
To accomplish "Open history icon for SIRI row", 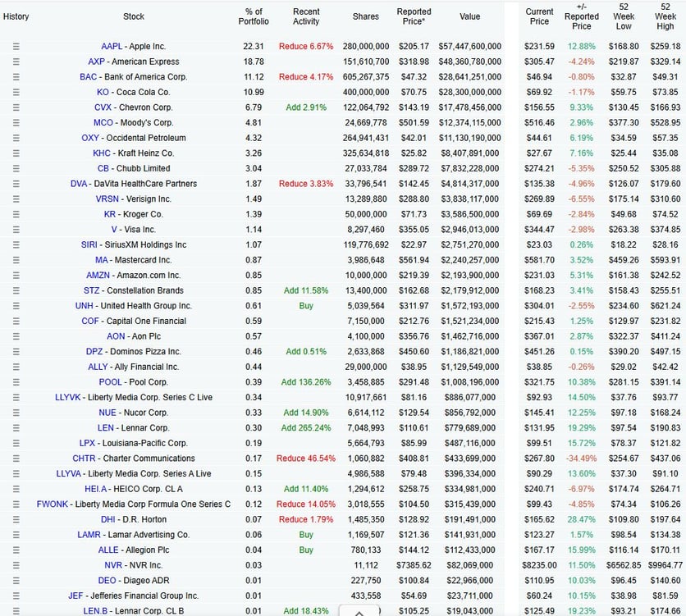I will (x=16, y=244).
